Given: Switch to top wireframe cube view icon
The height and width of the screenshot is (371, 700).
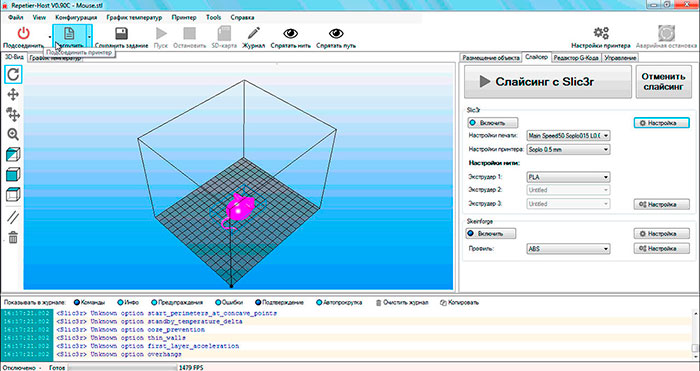Looking at the screenshot, I should pos(13,195).
